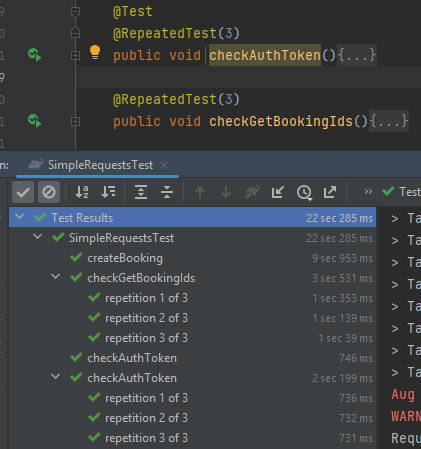Show quick-fix lightbulb suggestions
The height and width of the screenshot is (449, 421).
95,52
